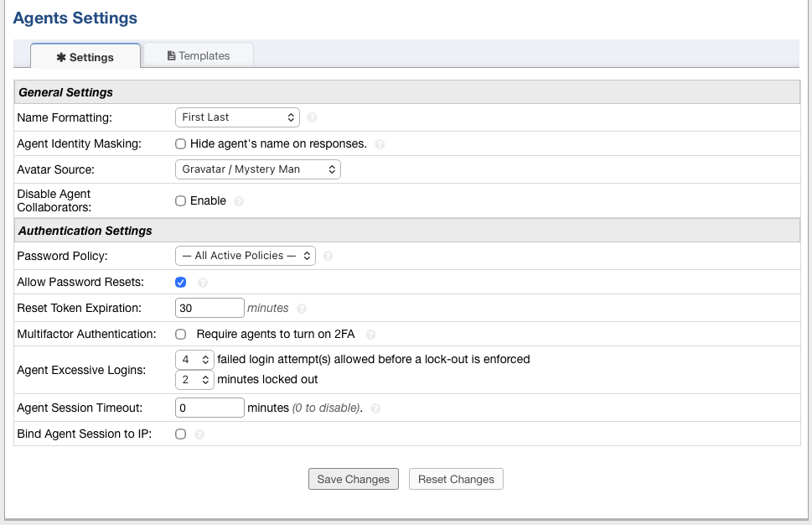Viewport: 812px width, 525px height.
Task: Click help icon next to Name Formatting
Action: [x=312, y=117]
